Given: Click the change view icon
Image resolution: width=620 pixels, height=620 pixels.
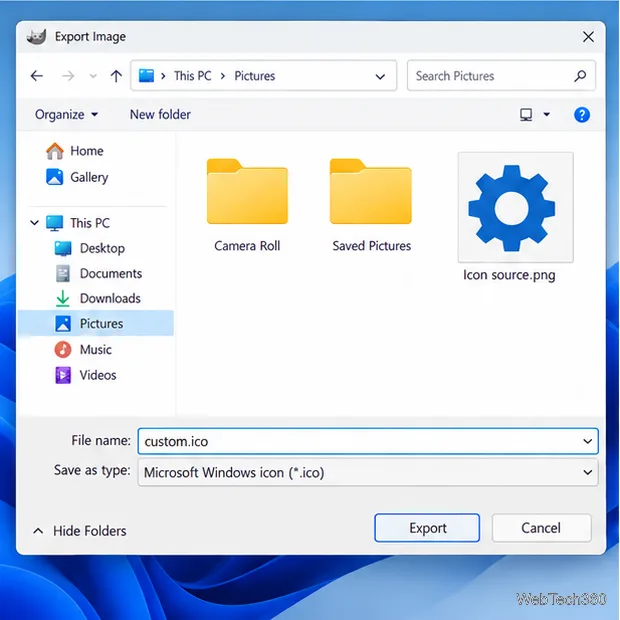Looking at the screenshot, I should (526, 115).
